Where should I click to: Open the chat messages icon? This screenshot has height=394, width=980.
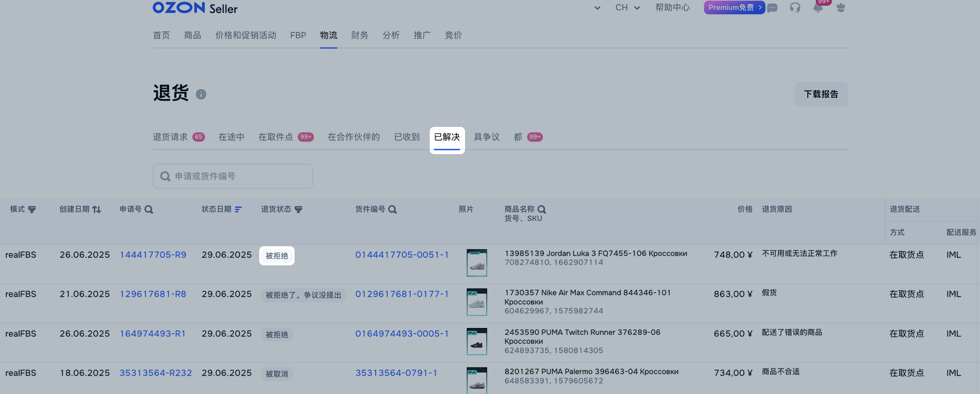[x=772, y=8]
